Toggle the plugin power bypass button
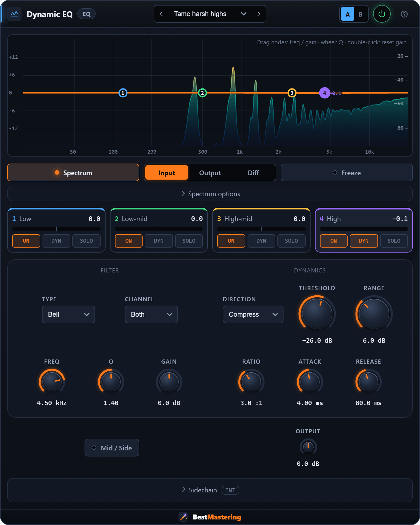 click(382, 14)
